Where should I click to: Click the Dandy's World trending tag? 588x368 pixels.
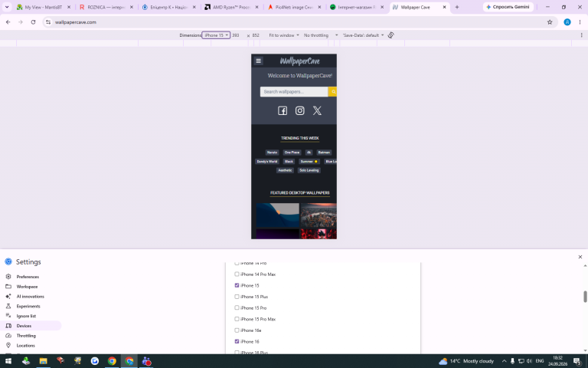[267, 162]
